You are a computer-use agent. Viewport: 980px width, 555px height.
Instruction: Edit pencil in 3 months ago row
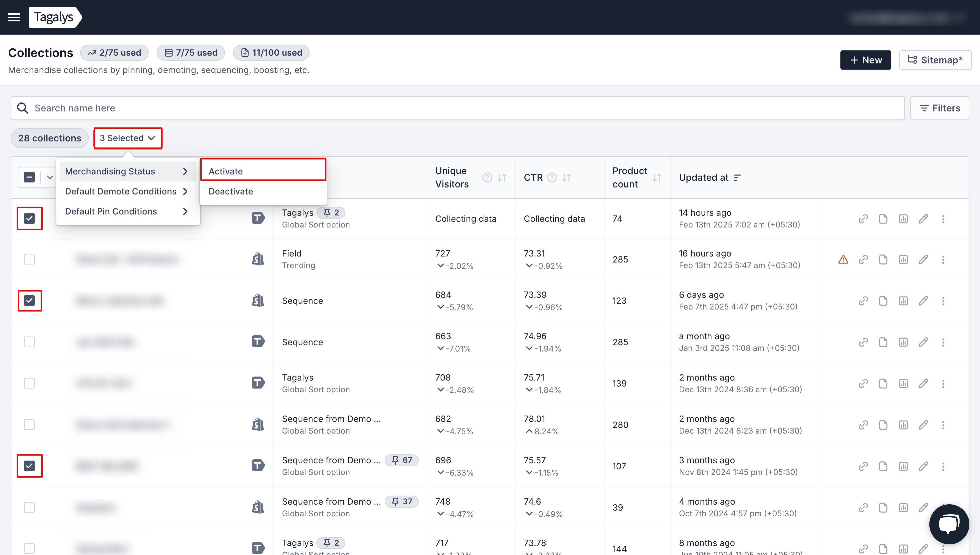(923, 466)
